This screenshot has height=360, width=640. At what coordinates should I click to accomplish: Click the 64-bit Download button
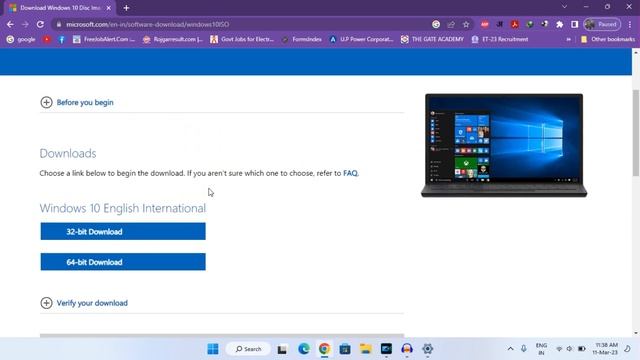[123, 262]
